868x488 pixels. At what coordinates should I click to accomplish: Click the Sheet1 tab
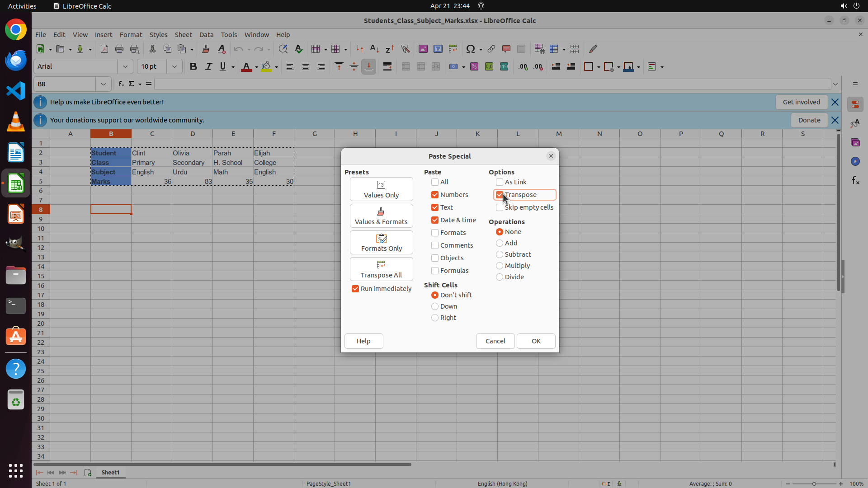(x=110, y=472)
